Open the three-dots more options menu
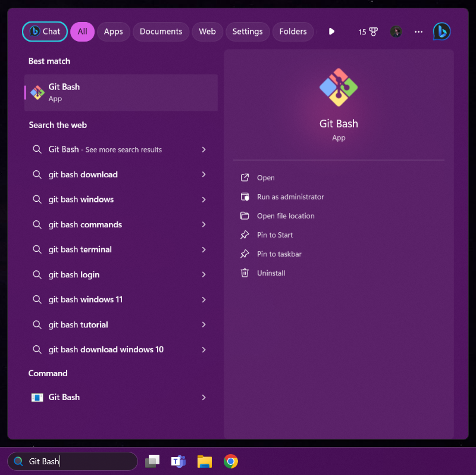 coord(419,32)
